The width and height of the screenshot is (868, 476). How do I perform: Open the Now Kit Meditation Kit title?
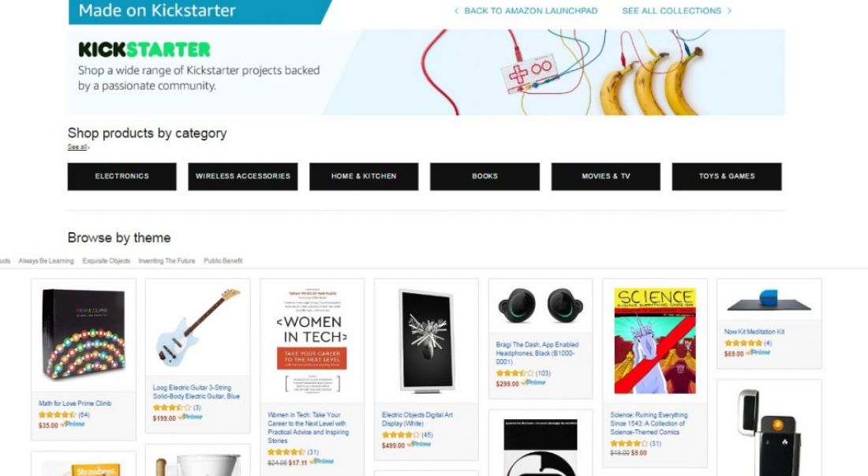click(x=754, y=332)
